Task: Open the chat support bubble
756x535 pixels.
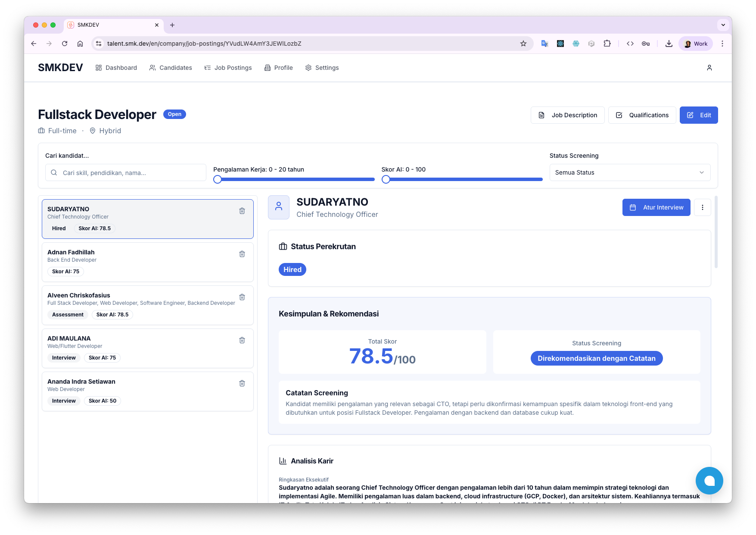Action: point(709,480)
